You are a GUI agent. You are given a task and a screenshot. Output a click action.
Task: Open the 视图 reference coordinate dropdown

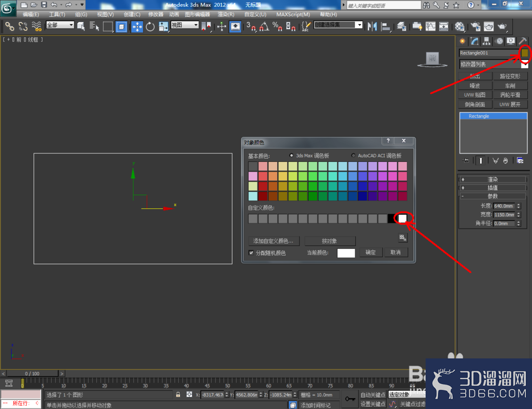[x=185, y=25]
